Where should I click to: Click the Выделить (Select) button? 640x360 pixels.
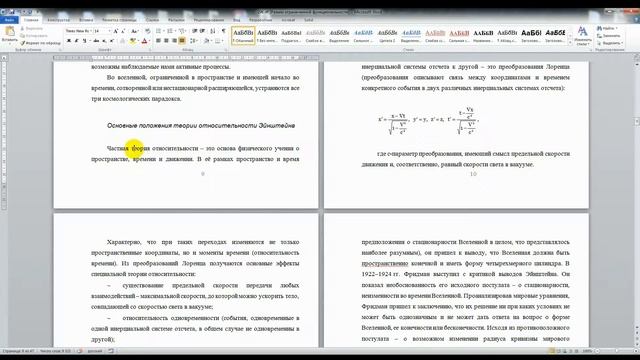coord(609,42)
